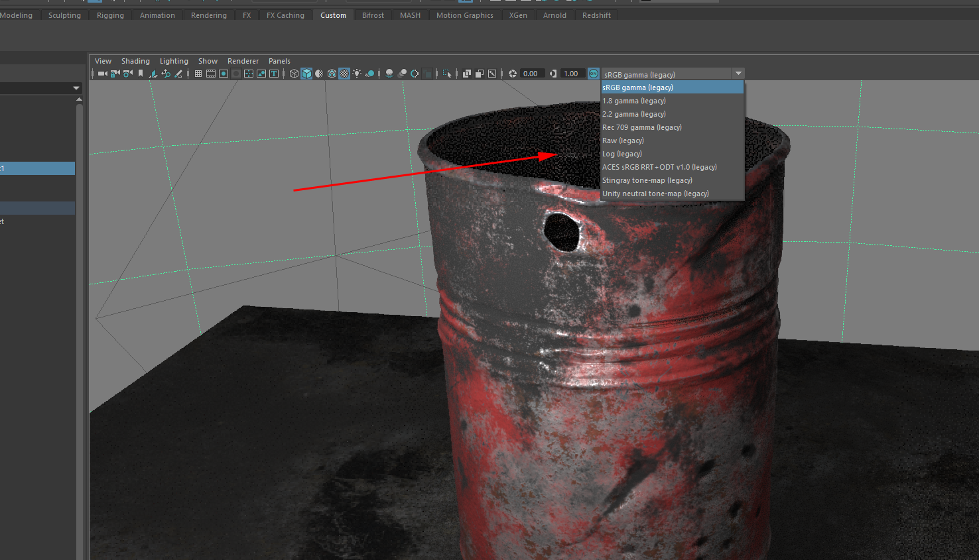This screenshot has width=979, height=560.
Task: Enable wireframe display mode in the viewport
Action: 294,73
